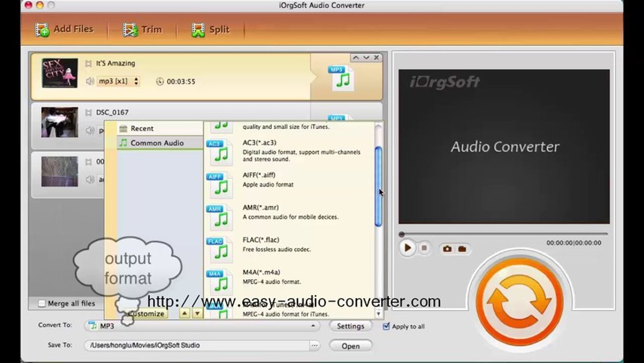Click the format list scroll down arrow
644x363 pixels.
379,314
